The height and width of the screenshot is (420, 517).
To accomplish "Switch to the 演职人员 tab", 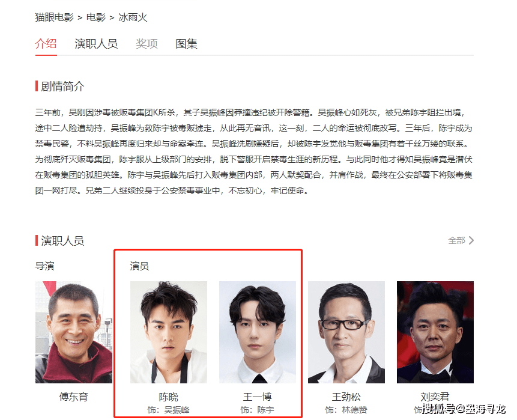I will point(96,43).
